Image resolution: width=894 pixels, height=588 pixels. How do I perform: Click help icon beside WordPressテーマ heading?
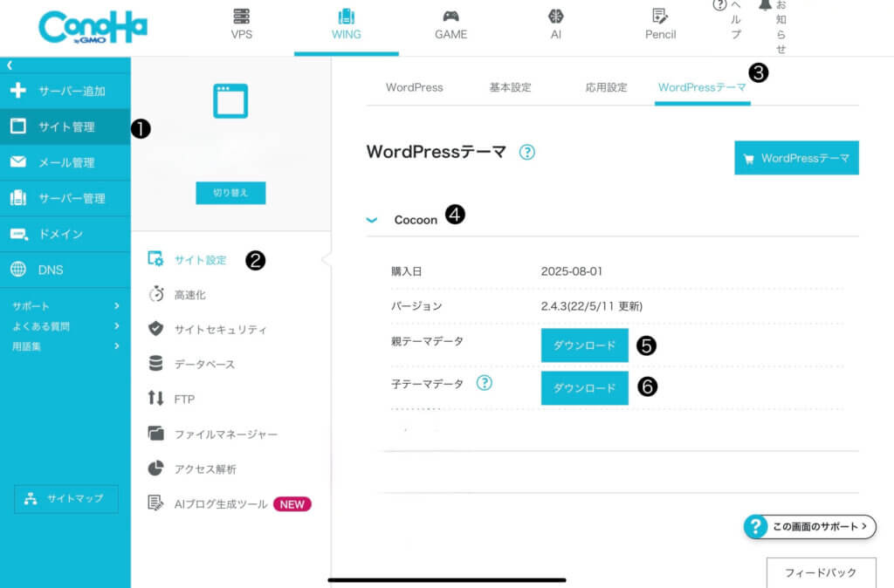point(526,152)
